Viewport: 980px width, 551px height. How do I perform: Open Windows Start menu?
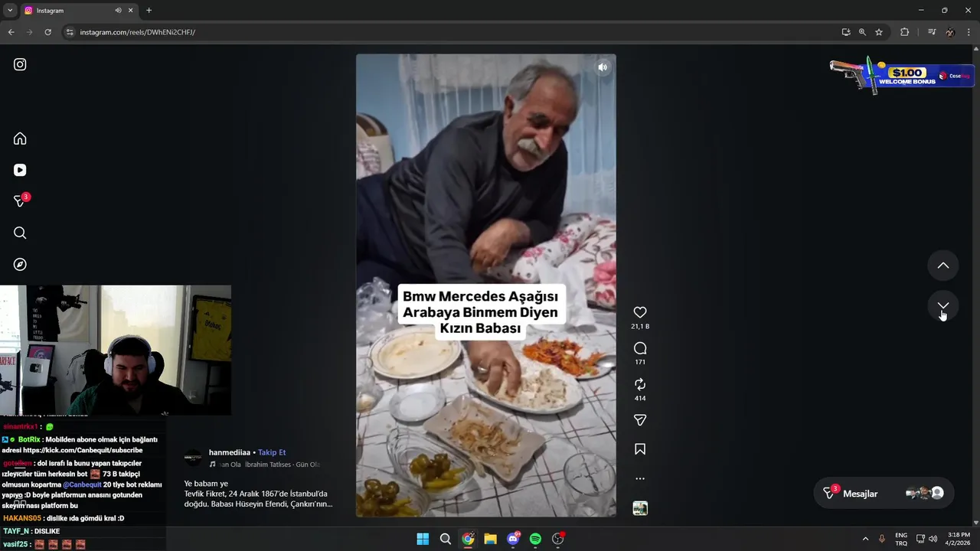coord(423,539)
